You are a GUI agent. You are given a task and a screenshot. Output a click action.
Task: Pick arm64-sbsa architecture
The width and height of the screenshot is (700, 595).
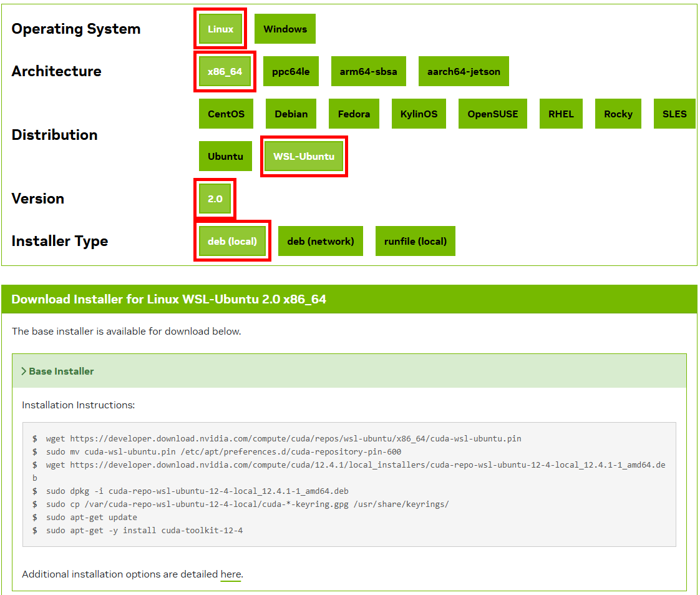[368, 71]
